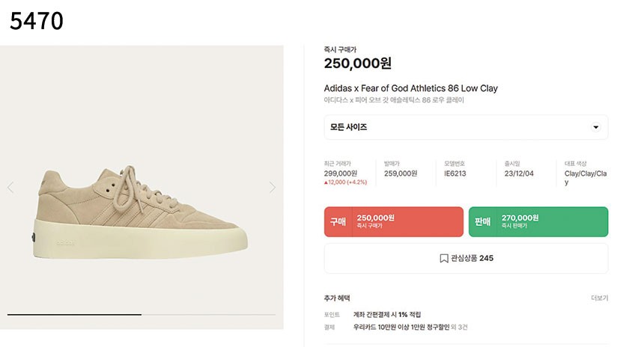Click the bookmark icon beside 관심상품
The image size is (644, 347).
coord(443,259)
